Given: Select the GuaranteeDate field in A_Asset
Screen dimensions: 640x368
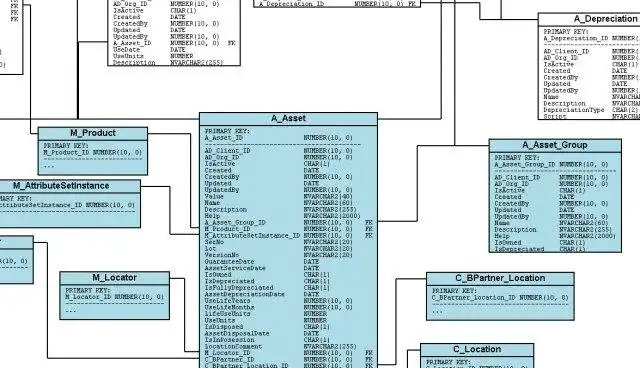Looking at the screenshot, I should click(x=262, y=262).
